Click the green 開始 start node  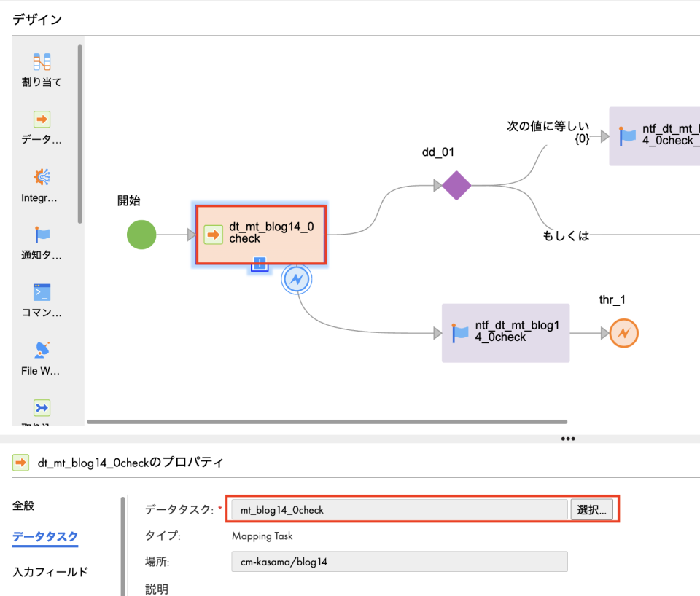tap(141, 235)
